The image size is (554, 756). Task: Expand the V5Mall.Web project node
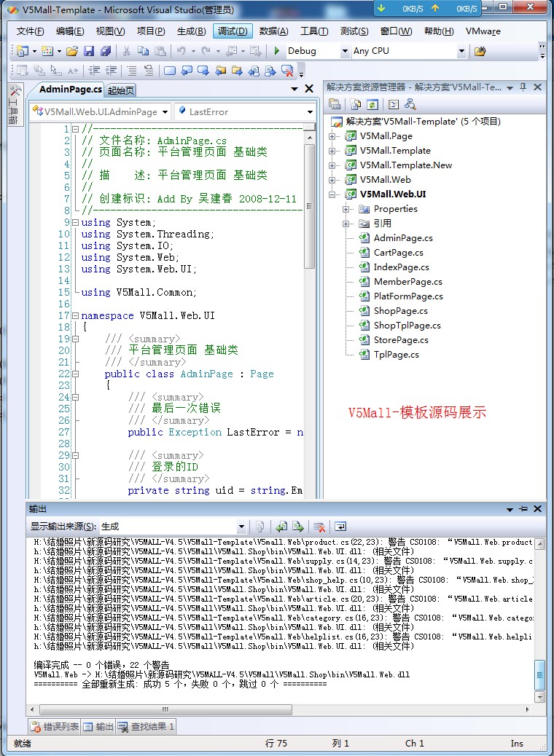(332, 180)
